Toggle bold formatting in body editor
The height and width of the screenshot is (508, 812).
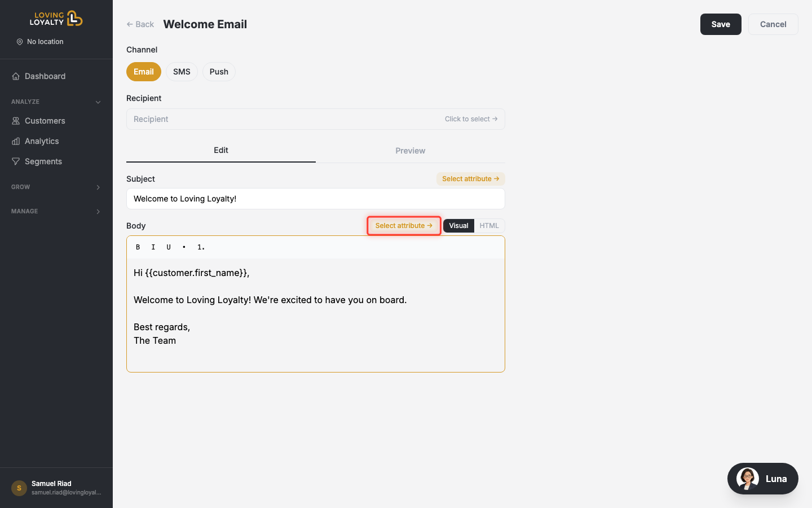tap(138, 247)
